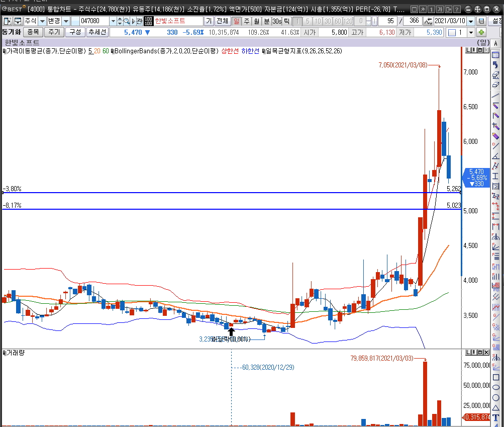Viewport: 504px width, 427px height.
Task: Toggle the 관 button beside the stock code
Action: point(140,21)
